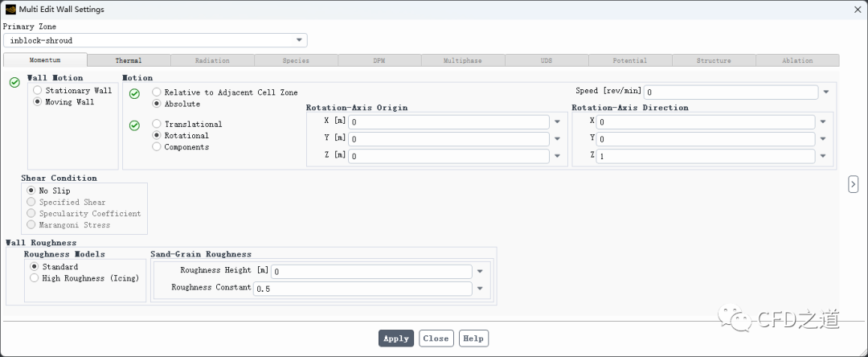Image resolution: width=868 pixels, height=357 pixels.
Task: Choose Absolute motion reference
Action: click(176, 104)
